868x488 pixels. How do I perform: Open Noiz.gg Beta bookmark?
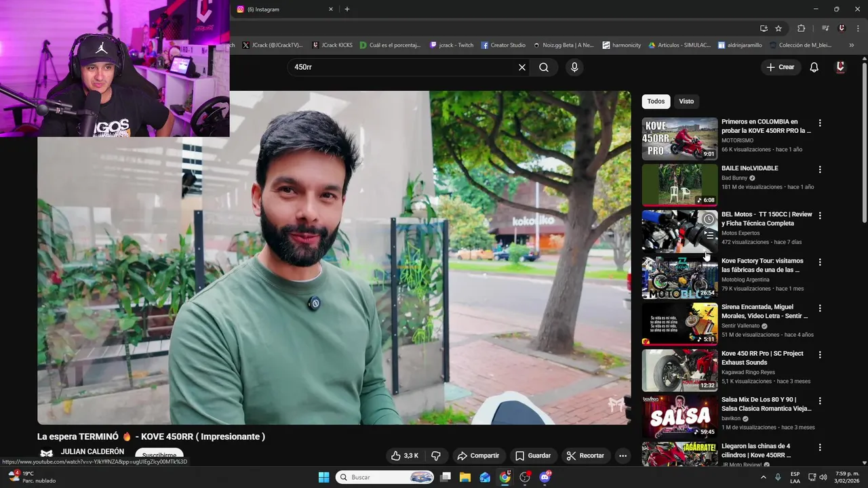point(564,45)
